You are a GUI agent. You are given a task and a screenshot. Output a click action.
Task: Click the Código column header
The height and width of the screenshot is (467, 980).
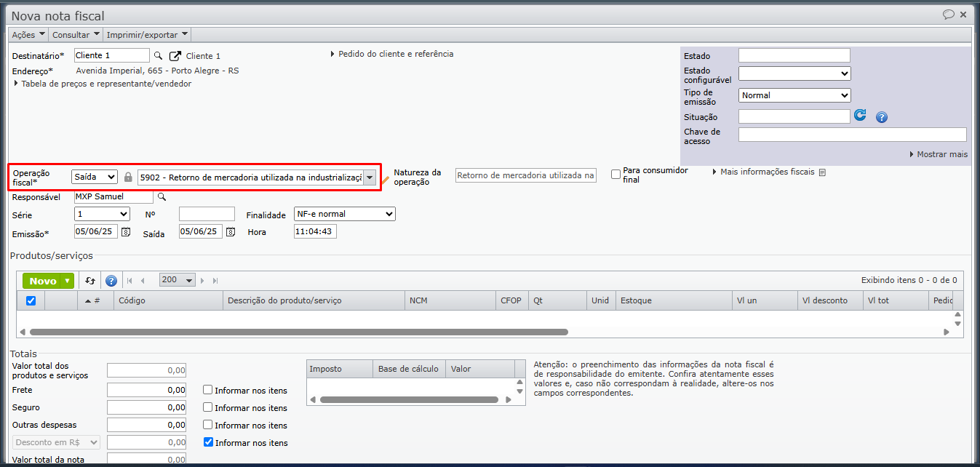pyautogui.click(x=168, y=300)
